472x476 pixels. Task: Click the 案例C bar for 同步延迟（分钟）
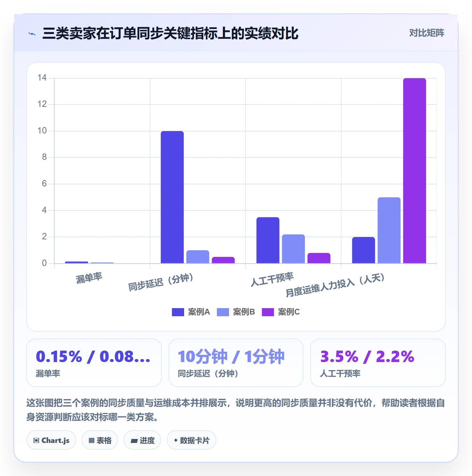click(x=223, y=260)
